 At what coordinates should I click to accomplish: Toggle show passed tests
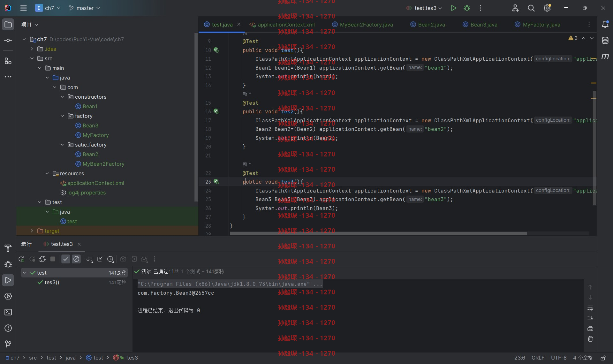[x=66, y=259]
